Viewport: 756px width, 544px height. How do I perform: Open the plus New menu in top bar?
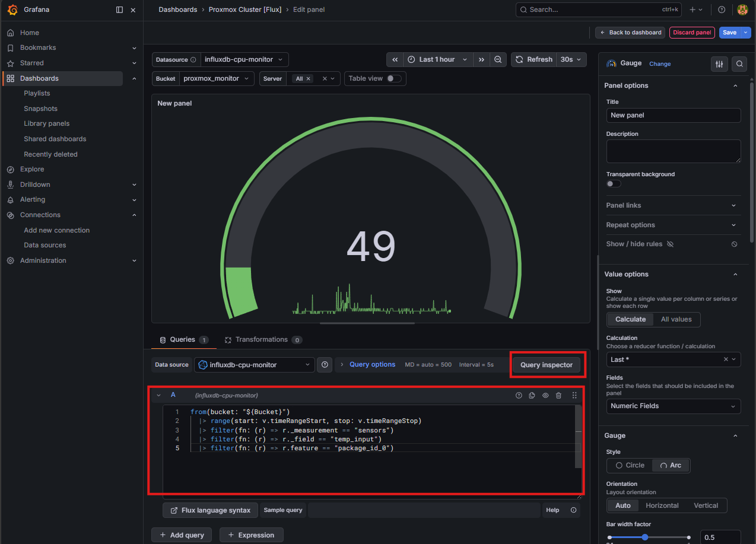click(696, 9)
